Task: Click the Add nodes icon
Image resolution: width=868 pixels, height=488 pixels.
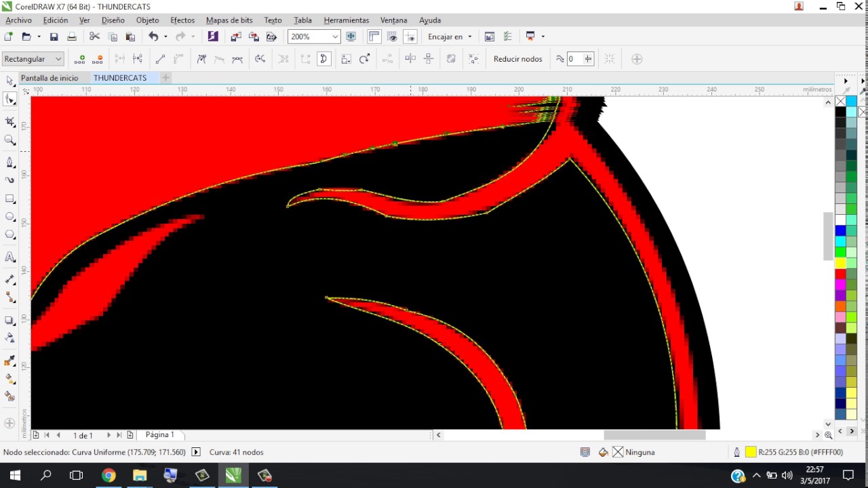Action: pyautogui.click(x=80, y=59)
